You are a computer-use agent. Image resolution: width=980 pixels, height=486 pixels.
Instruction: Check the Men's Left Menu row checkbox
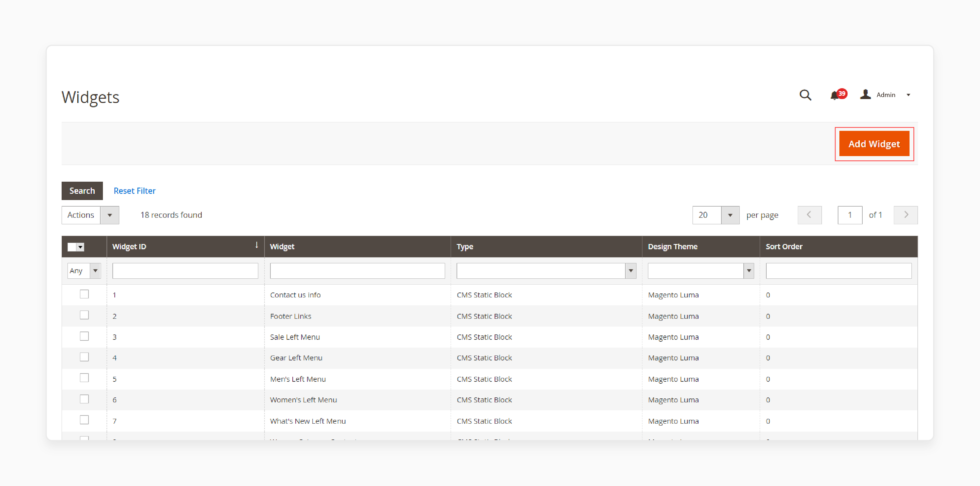(x=85, y=378)
